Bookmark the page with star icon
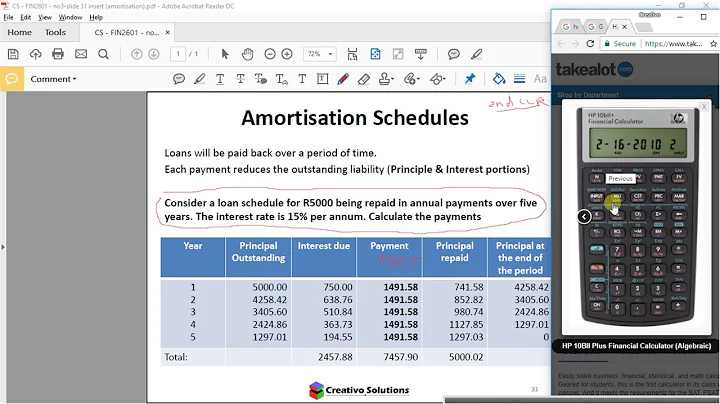Viewport: 720px width, 404px height. 713,44
